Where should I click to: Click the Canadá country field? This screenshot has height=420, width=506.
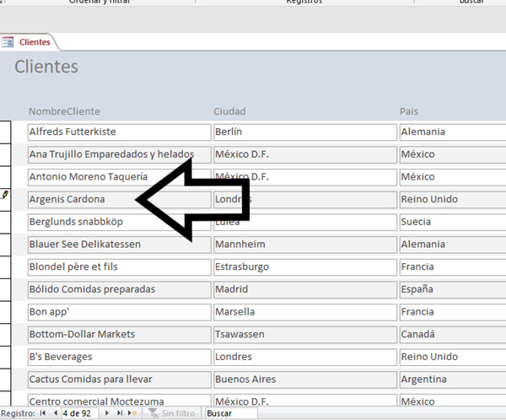coord(453,335)
